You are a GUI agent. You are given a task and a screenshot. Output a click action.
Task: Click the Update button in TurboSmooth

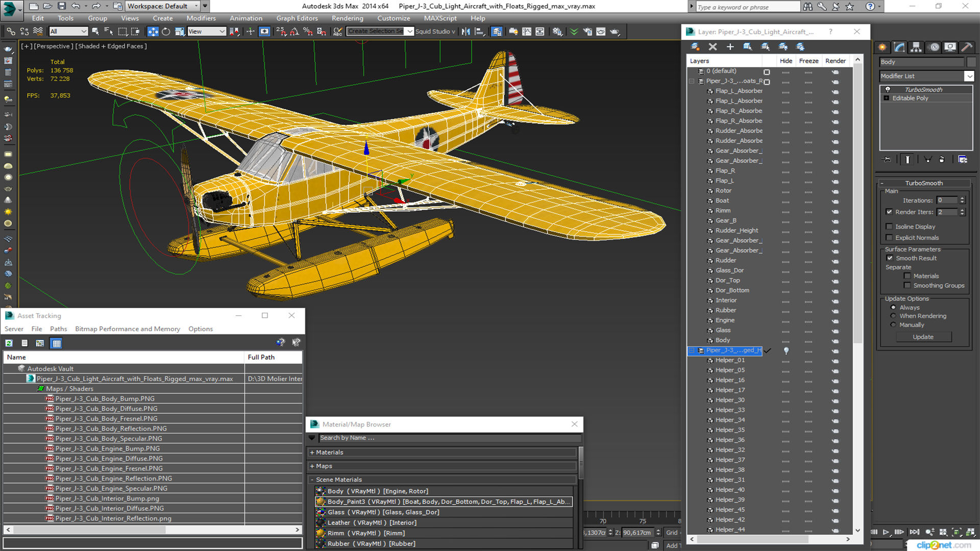pyautogui.click(x=923, y=337)
